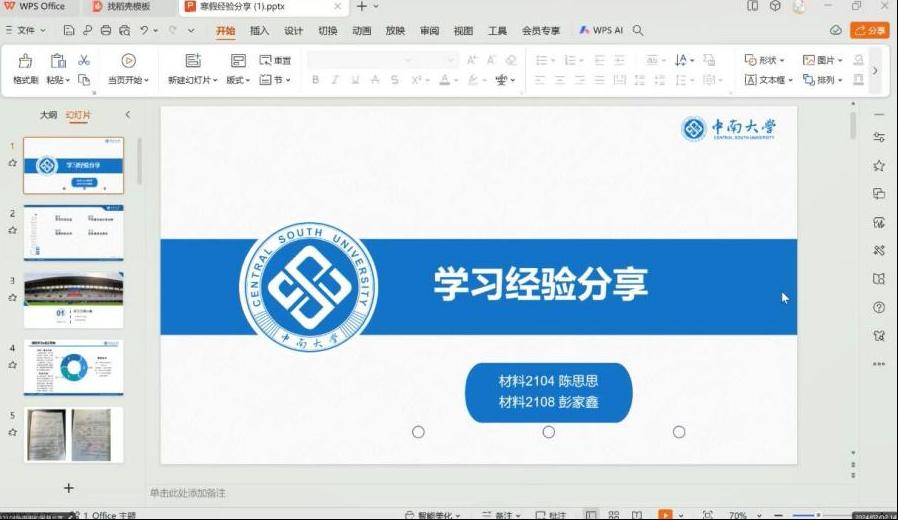Click the add slide plus icon below thumbnails
This screenshot has width=898, height=520.
[69, 488]
